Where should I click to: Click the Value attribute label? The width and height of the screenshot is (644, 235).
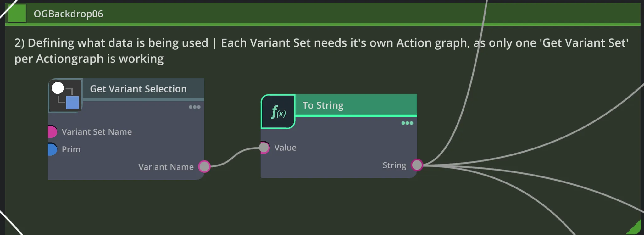point(285,148)
